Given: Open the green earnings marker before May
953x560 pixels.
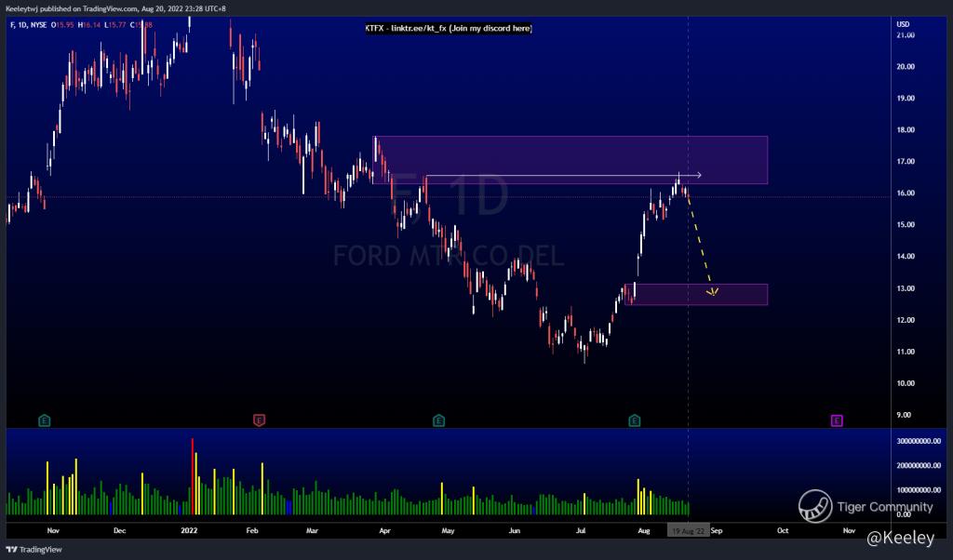Looking at the screenshot, I should click(x=439, y=420).
